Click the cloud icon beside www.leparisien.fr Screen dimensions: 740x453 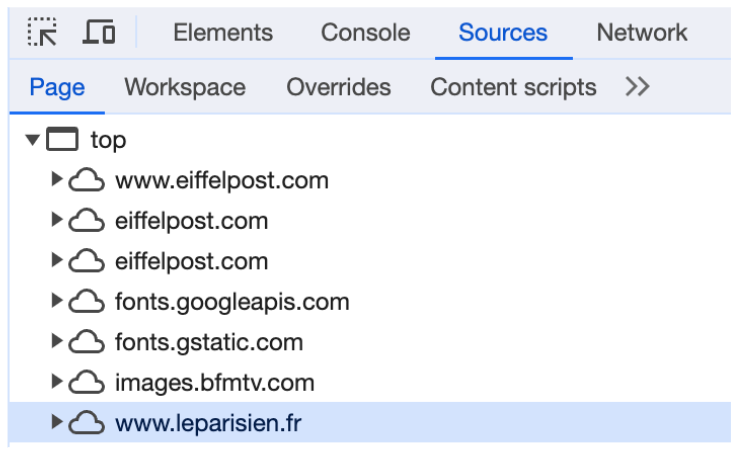coord(87,424)
